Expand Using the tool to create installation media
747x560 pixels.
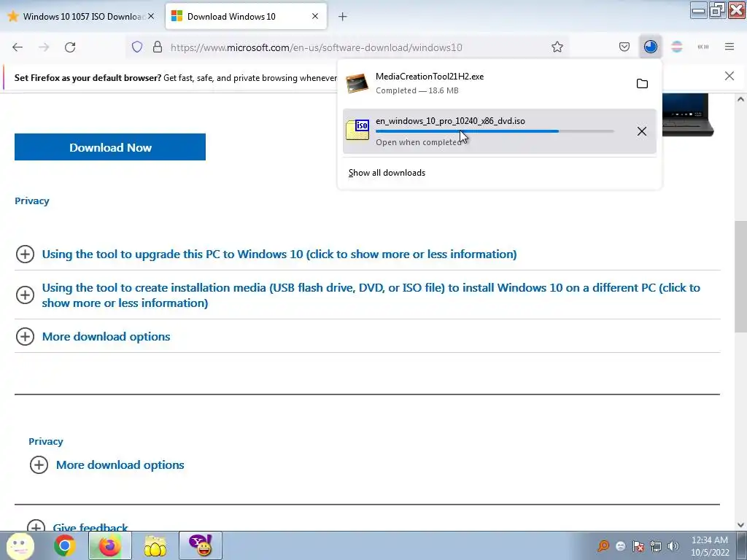coord(371,295)
